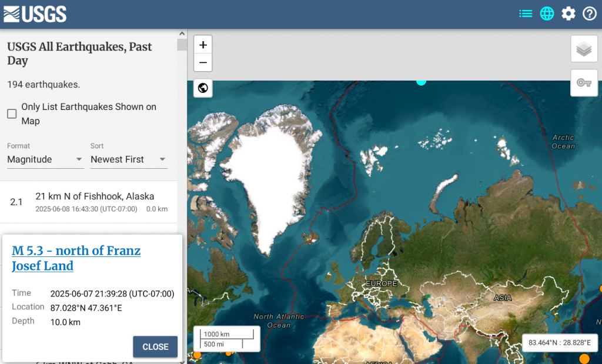Open the Sort dropdown set to Newest First
The image size is (602, 364).
[x=129, y=159]
